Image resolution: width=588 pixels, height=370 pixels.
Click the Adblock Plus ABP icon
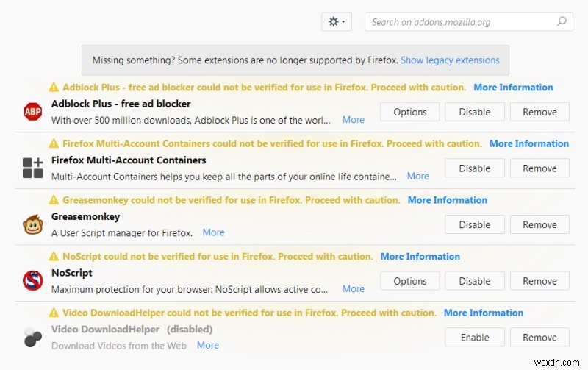[x=33, y=112]
